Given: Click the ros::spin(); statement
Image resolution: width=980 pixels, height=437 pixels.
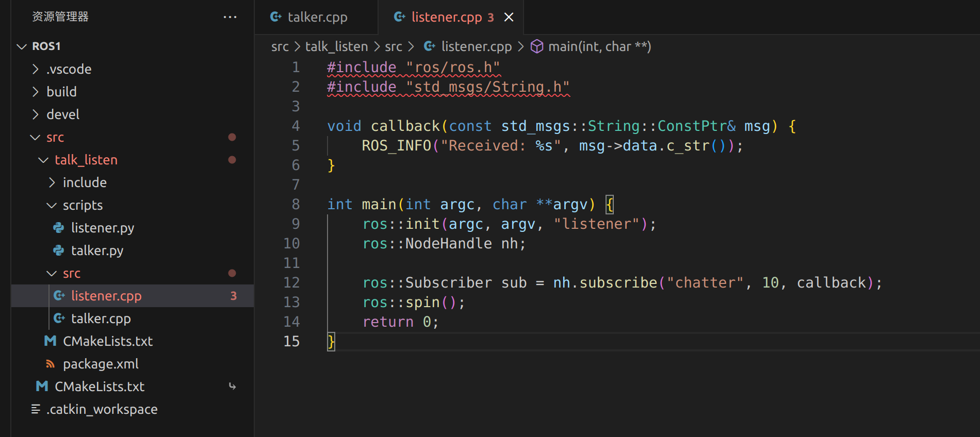Looking at the screenshot, I should click(x=414, y=302).
